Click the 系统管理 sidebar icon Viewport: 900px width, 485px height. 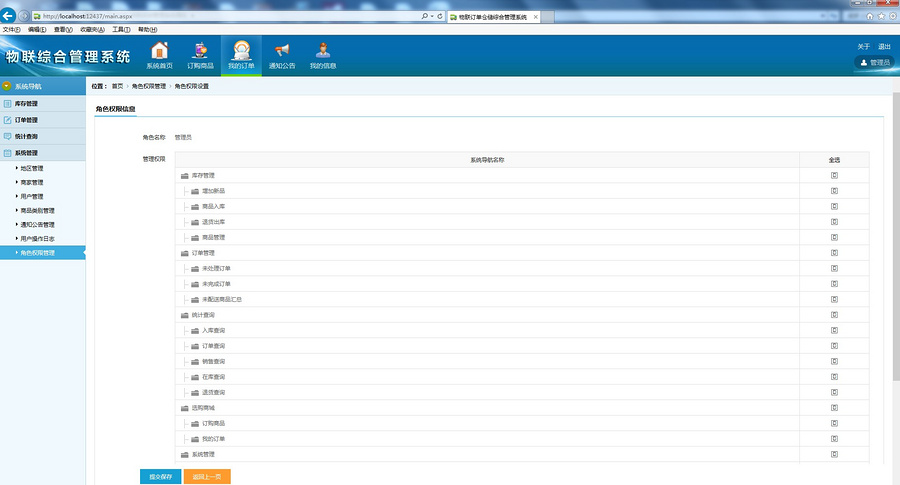7,153
